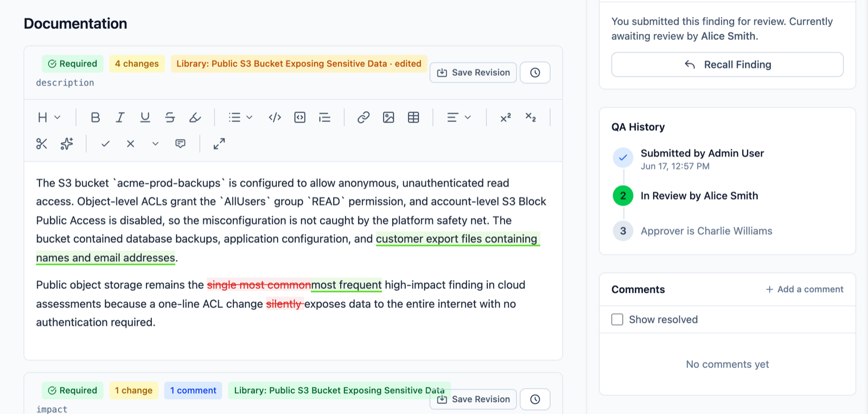Click the indent/blockquote icon

point(325,117)
